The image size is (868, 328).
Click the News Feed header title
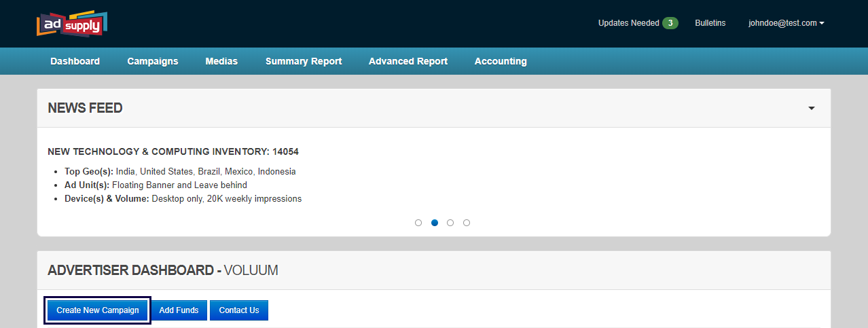tap(85, 109)
